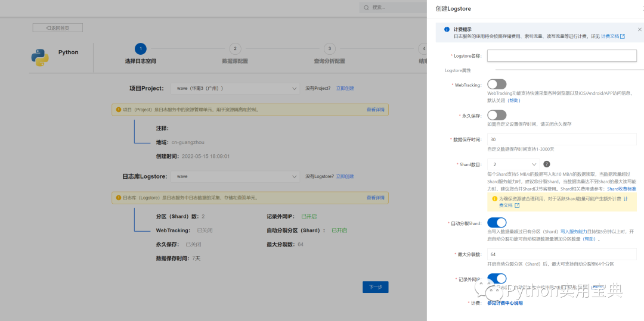
Task: Open the billing document external-link icon
Action: [622, 36]
